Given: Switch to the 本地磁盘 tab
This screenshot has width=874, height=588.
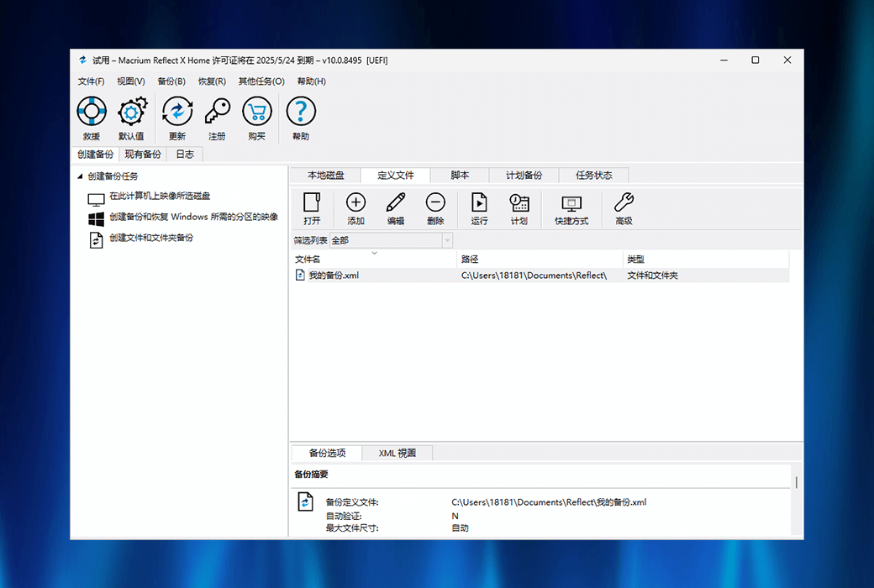Looking at the screenshot, I should pos(326,175).
